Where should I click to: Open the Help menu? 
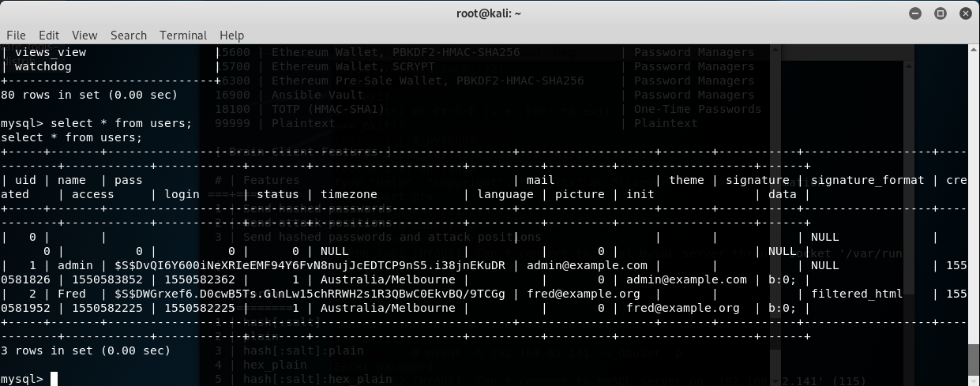tap(232, 36)
